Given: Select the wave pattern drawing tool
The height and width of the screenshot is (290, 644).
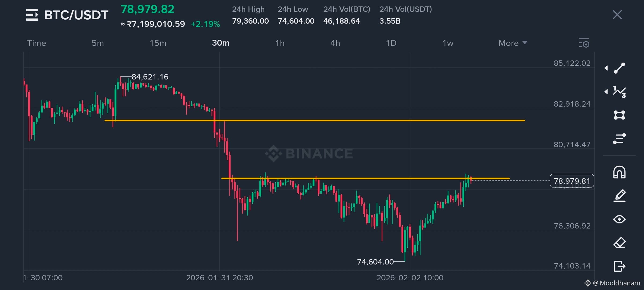Looking at the screenshot, I should [x=620, y=92].
